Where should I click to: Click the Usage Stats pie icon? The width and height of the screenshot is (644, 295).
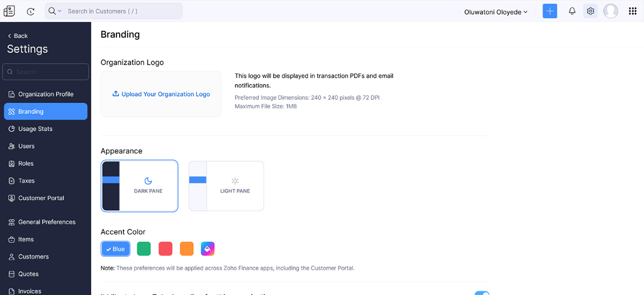click(x=12, y=129)
